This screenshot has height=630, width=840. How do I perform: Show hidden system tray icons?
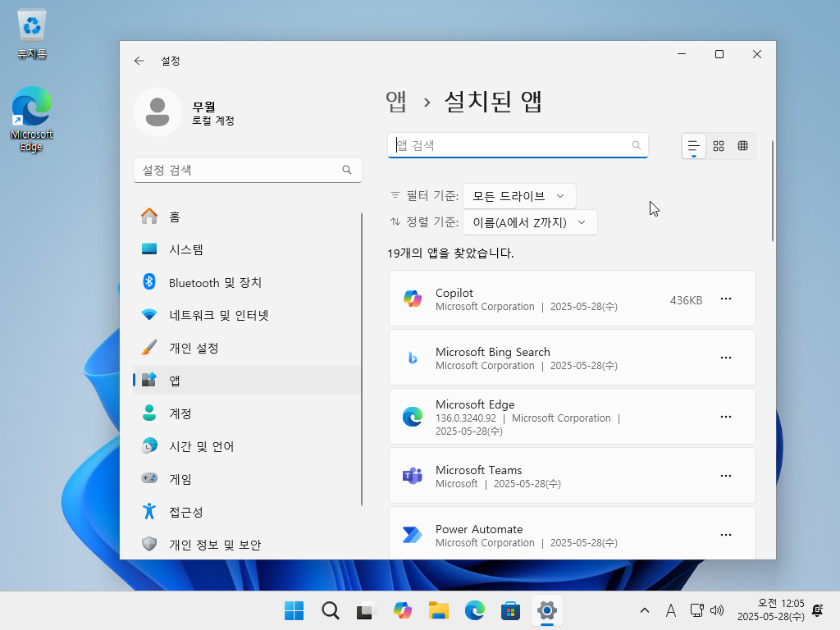pyautogui.click(x=645, y=610)
